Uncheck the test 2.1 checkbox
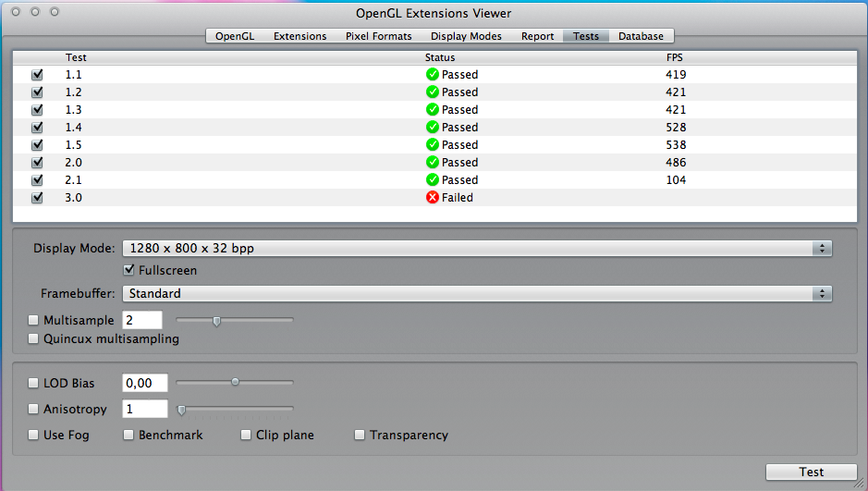 [x=37, y=180]
